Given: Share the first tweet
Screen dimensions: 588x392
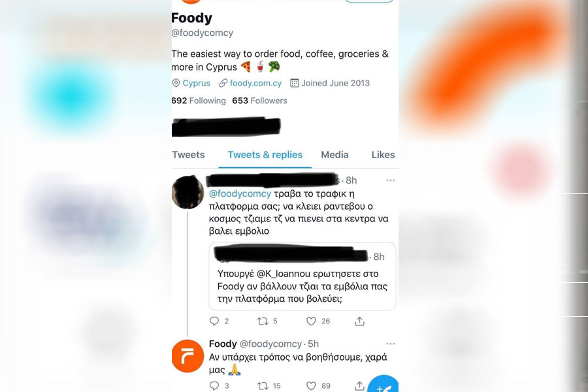Looking at the screenshot, I should point(359,321).
